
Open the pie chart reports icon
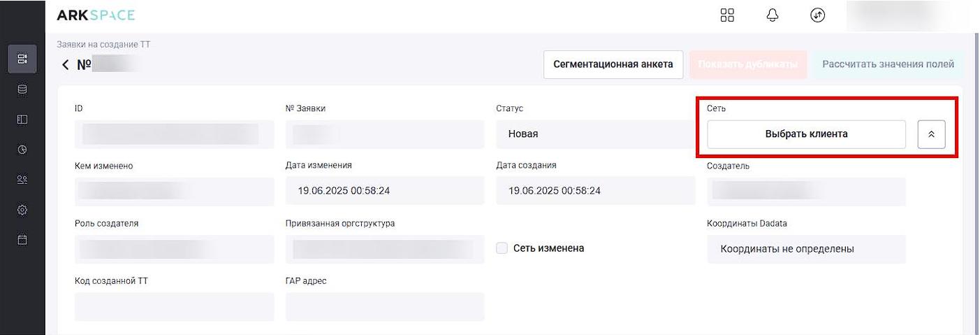[22, 149]
